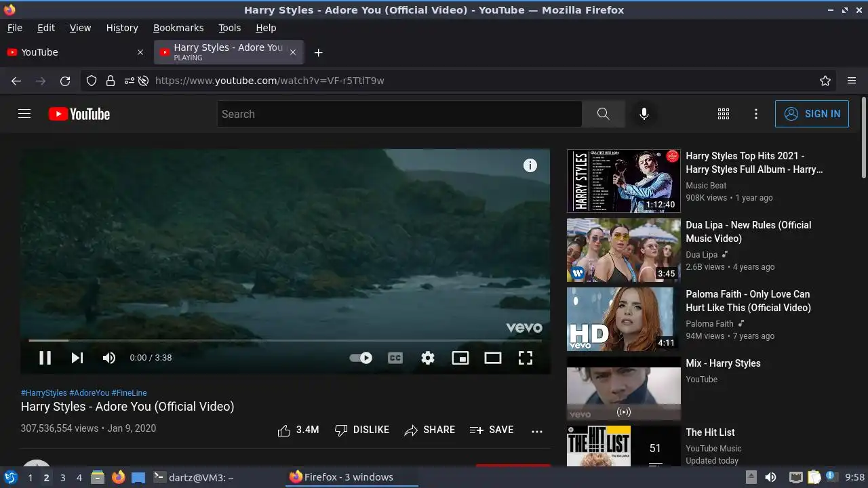This screenshot has height=488, width=868.
Task: Close the Harry Styles Adore You tab
Action: pyautogui.click(x=293, y=52)
